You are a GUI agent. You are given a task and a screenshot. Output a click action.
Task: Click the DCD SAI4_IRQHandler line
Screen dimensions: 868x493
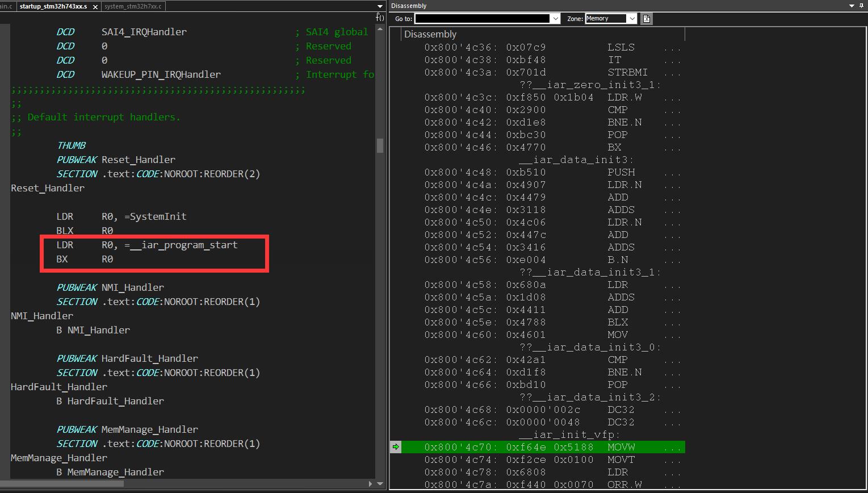[121, 32]
